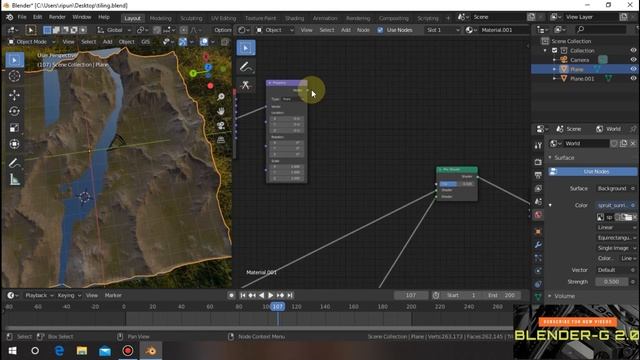The image size is (640, 360).
Task: Open the File menu
Action: point(22,17)
